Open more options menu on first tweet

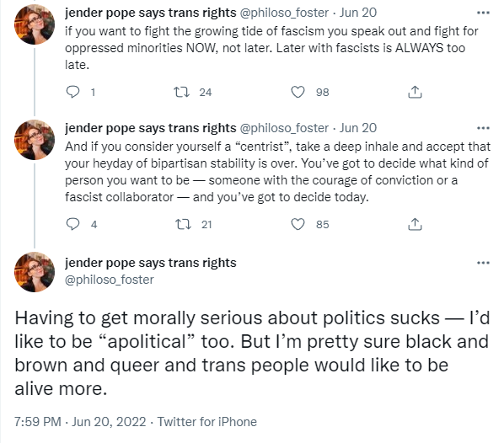click(x=483, y=13)
